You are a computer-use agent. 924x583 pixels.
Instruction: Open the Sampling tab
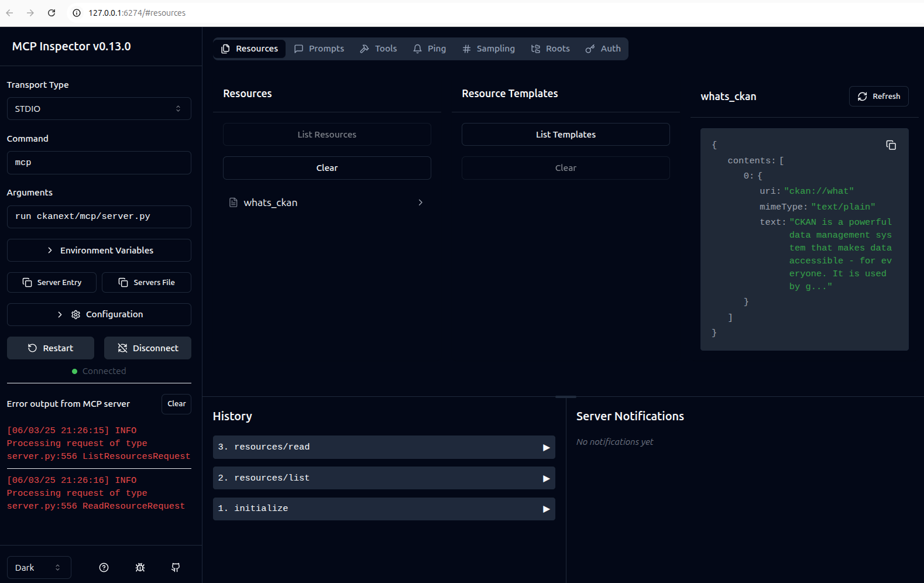tap(489, 49)
